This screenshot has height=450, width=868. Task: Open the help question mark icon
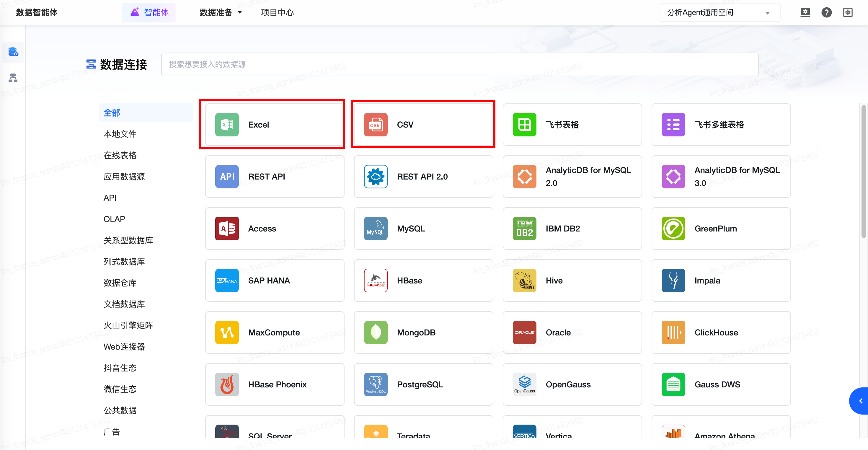826,12
